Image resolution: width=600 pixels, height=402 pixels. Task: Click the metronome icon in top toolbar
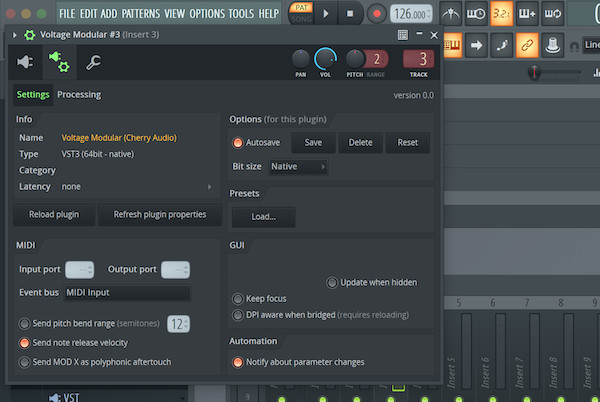coord(451,14)
